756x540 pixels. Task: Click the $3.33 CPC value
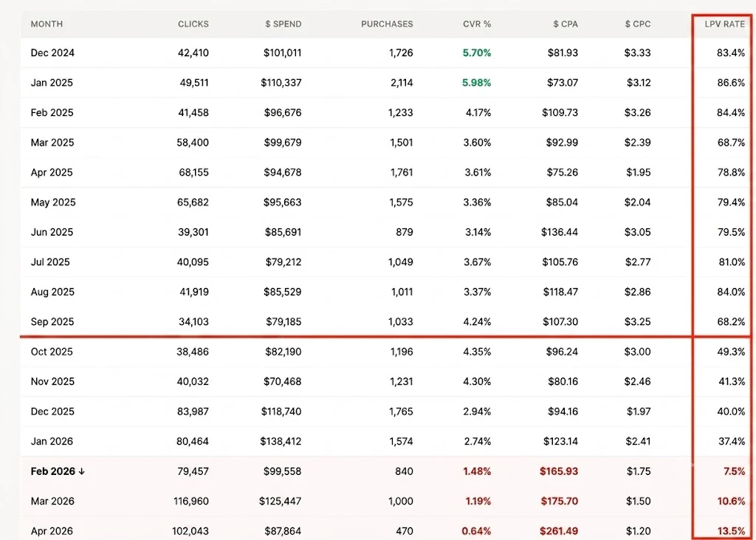637,53
